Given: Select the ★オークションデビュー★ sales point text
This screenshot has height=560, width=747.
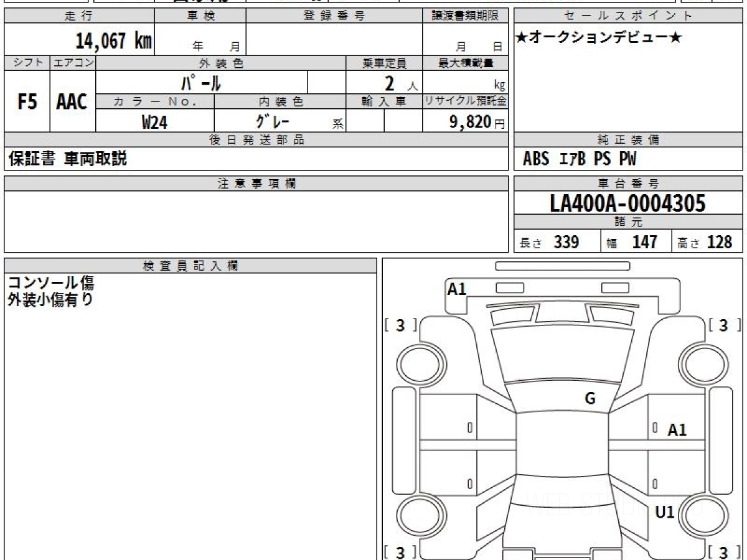Looking at the screenshot, I should tap(599, 38).
